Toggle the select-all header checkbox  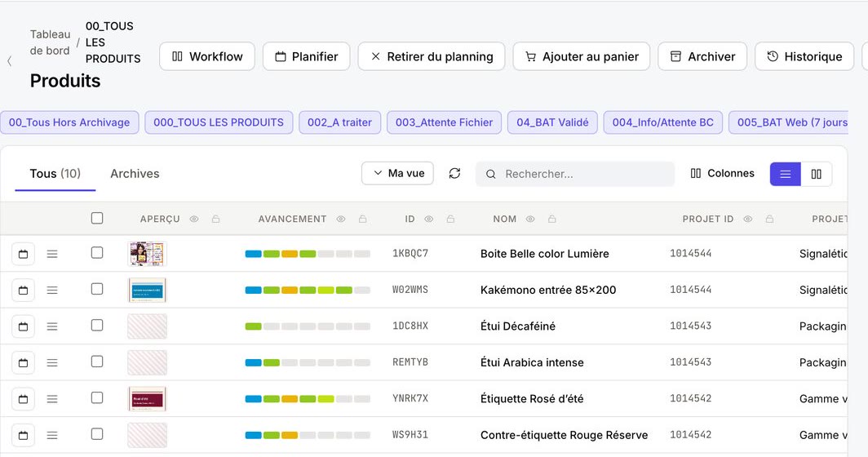point(97,218)
